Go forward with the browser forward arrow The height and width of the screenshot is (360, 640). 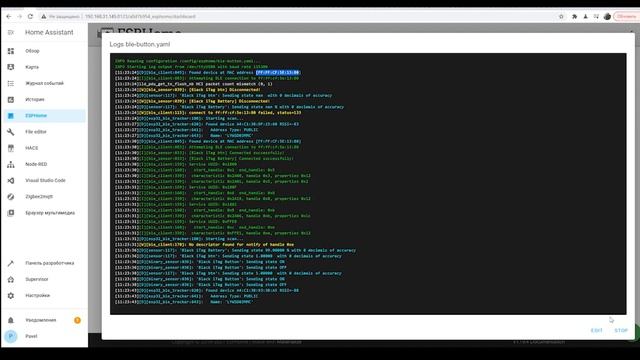click(19, 16)
